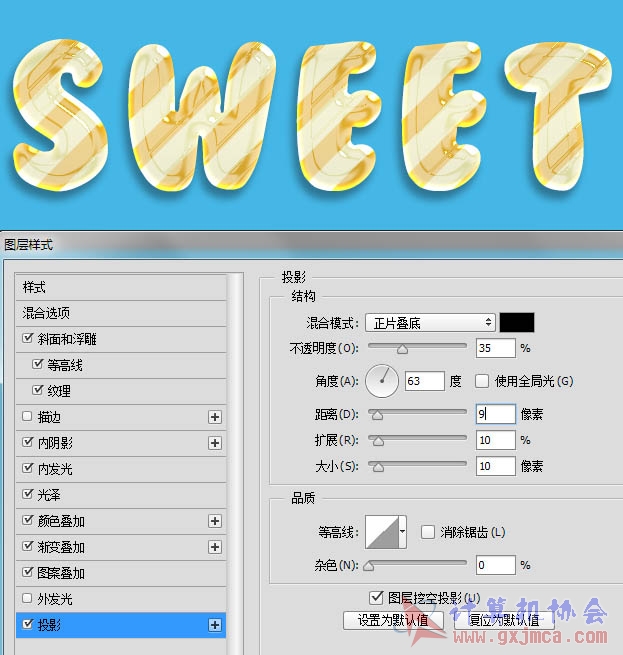The image size is (623, 655).
Task: Click the angle dial control
Action: pyautogui.click(x=382, y=381)
